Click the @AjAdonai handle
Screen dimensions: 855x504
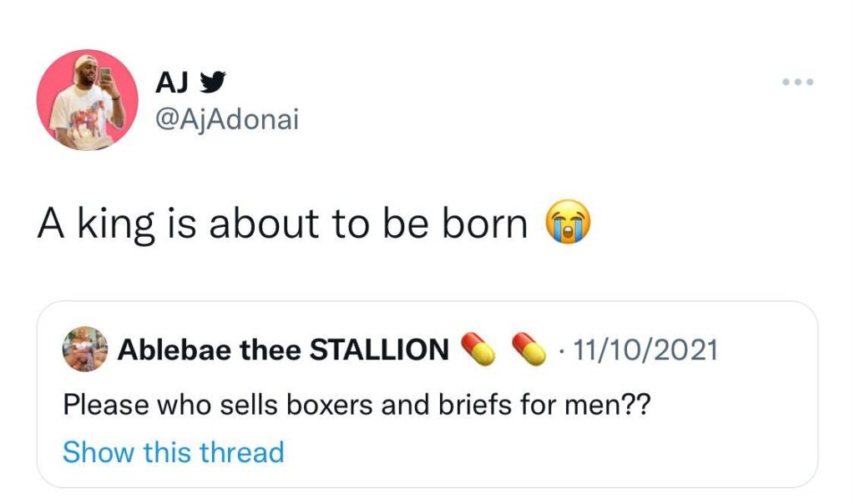tap(226, 121)
